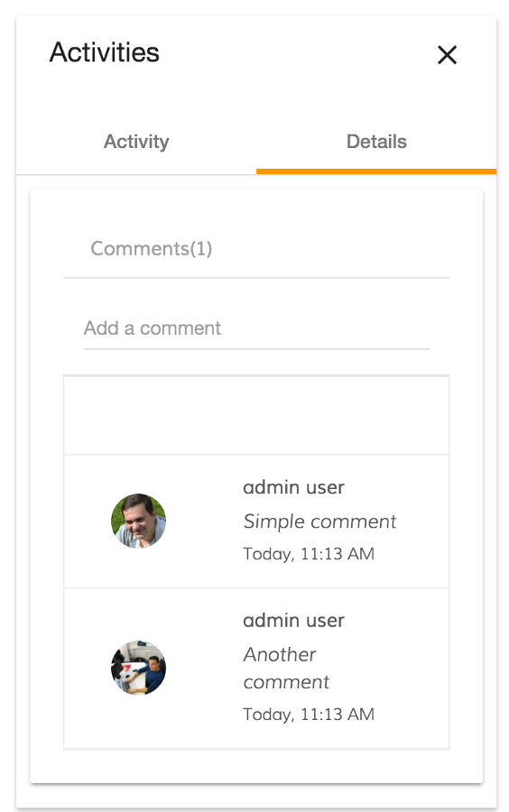Open avatar beside Simple comment
Image resolution: width=509 pixels, height=812 pixels.
(x=138, y=521)
